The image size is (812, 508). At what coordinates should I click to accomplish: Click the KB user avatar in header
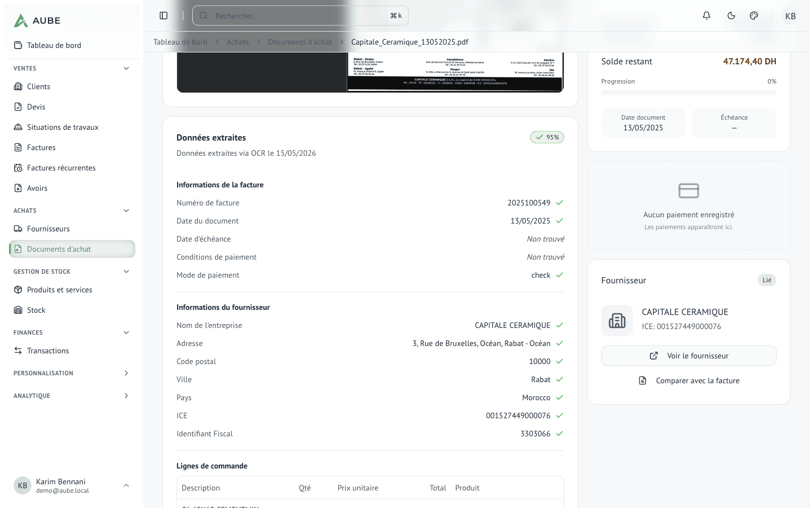coord(791,16)
